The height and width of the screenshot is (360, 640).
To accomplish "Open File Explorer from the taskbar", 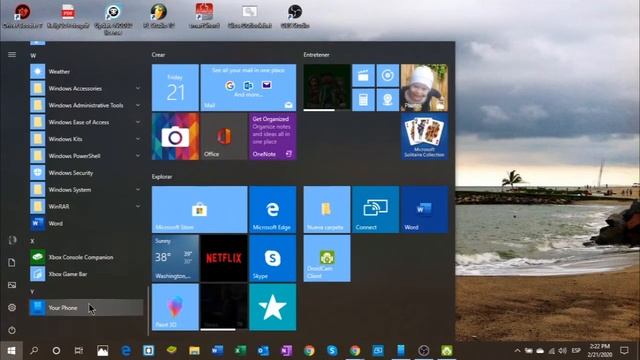I will click(x=194, y=351).
